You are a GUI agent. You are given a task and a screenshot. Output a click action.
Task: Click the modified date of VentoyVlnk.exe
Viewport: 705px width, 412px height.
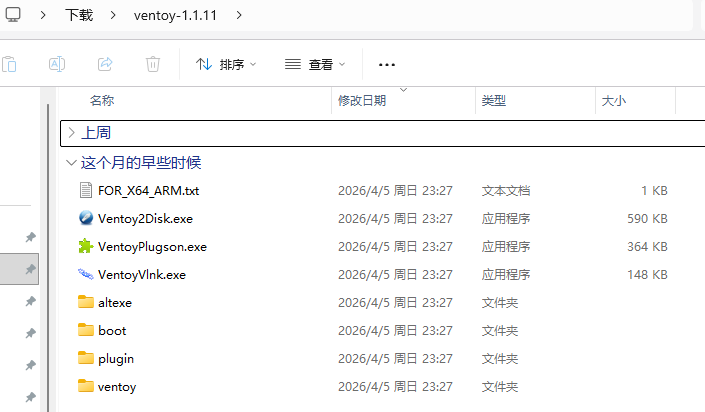[x=395, y=274]
